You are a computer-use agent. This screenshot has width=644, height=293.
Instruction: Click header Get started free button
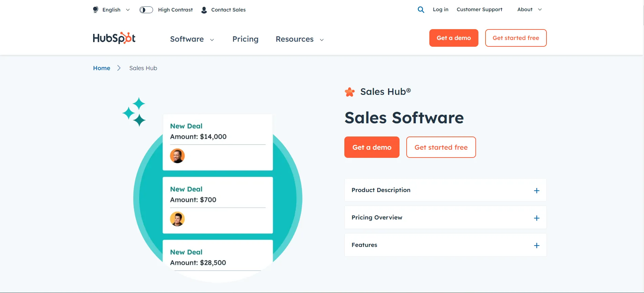pos(516,38)
